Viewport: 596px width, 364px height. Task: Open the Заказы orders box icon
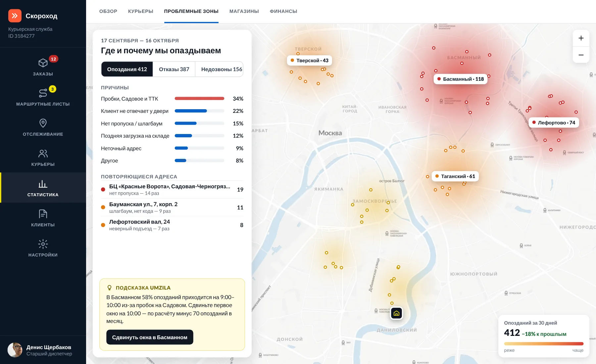(43, 63)
